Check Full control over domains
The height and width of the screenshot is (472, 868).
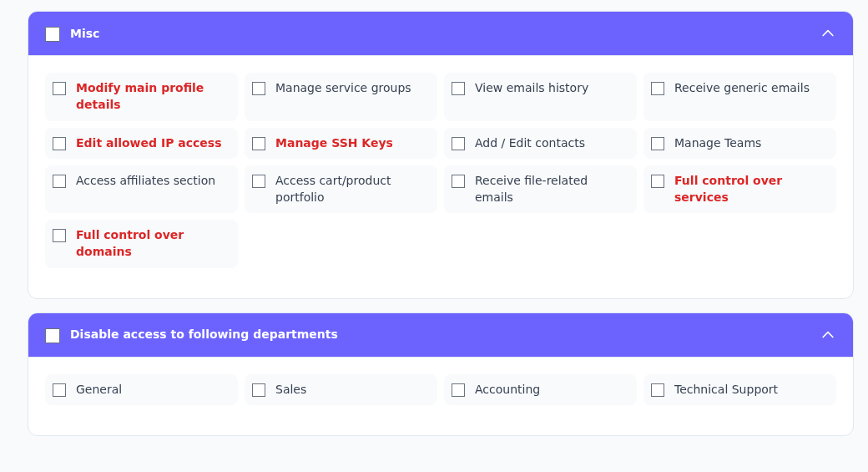click(59, 236)
